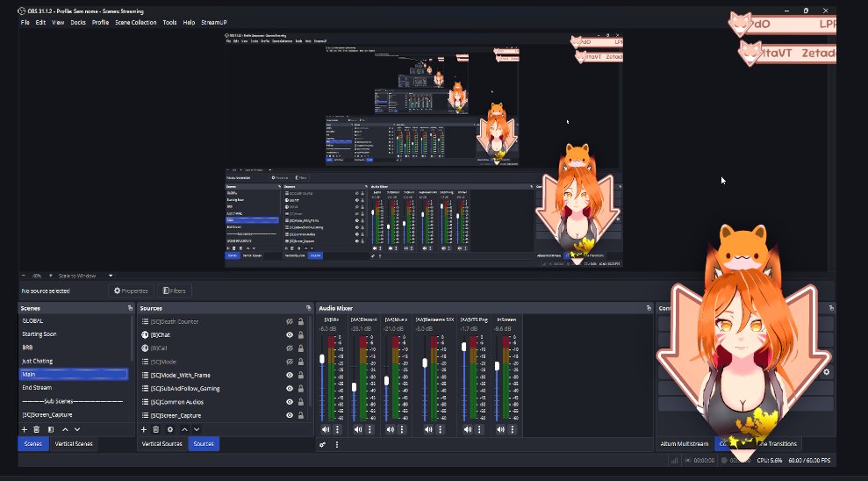This screenshot has width=868, height=481.
Task: Mute the InScreen channel speaker icon
Action: 500,429
